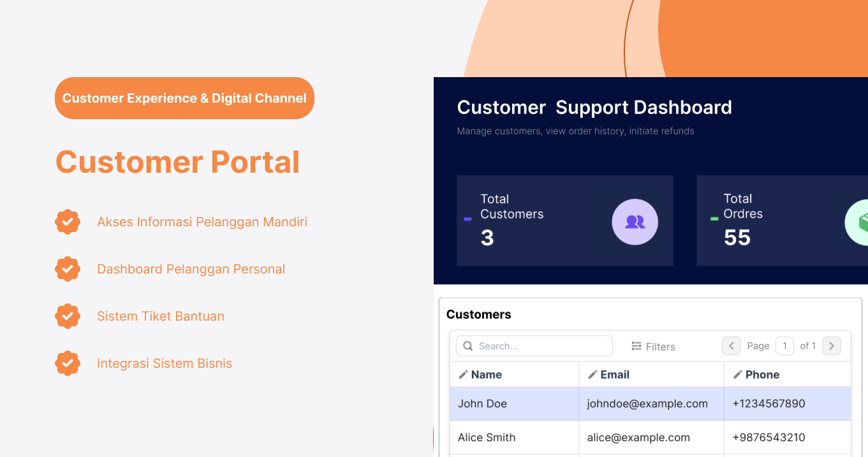Click the pencil icon beside the Email header
This screenshot has width=868, height=457.
point(592,374)
